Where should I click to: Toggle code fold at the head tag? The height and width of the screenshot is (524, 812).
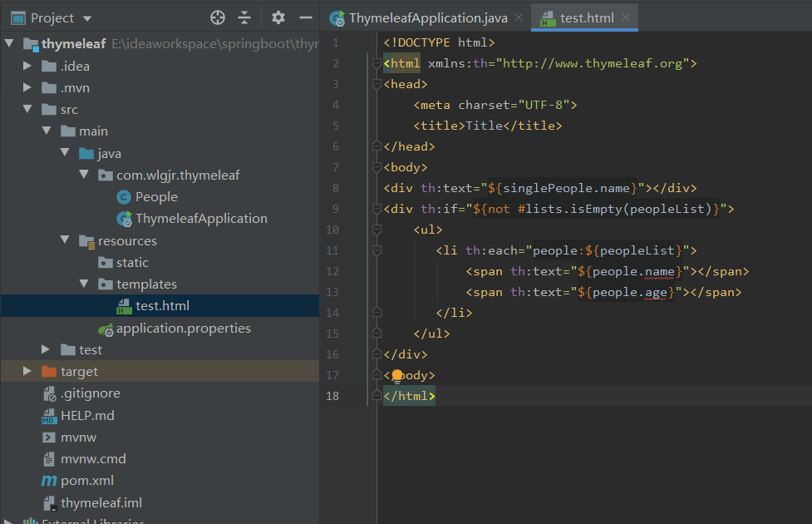click(376, 84)
